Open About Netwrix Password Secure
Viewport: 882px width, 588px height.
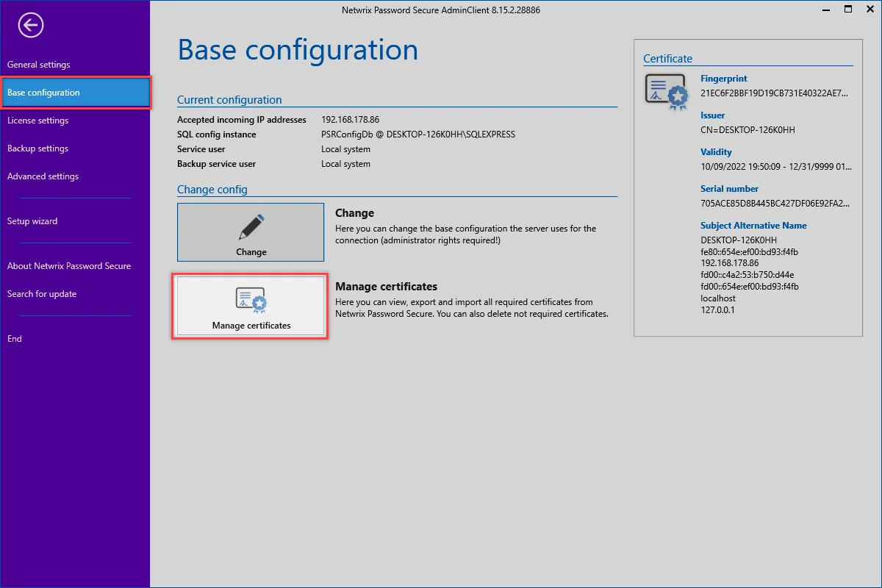click(x=69, y=266)
